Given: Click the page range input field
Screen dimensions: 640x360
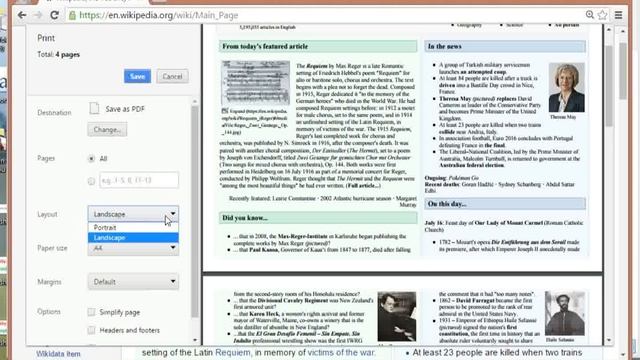Looking at the screenshot, I should click(x=139, y=180).
